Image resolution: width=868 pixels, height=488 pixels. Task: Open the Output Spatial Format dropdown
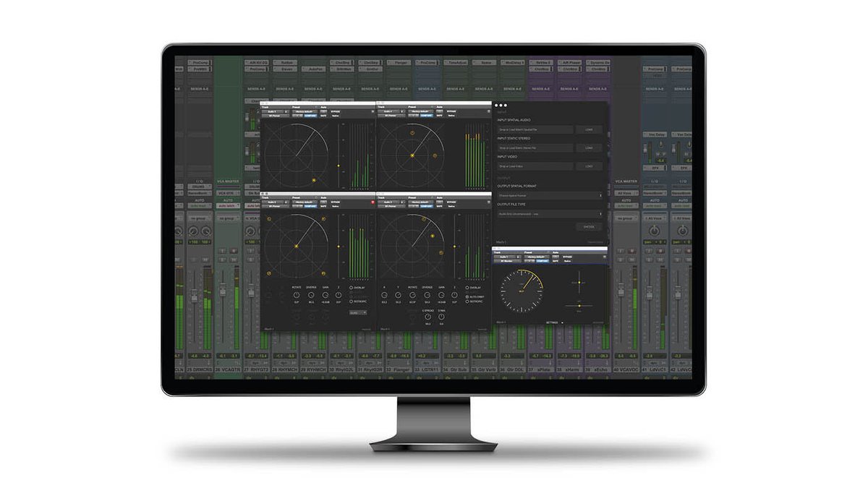click(550, 195)
